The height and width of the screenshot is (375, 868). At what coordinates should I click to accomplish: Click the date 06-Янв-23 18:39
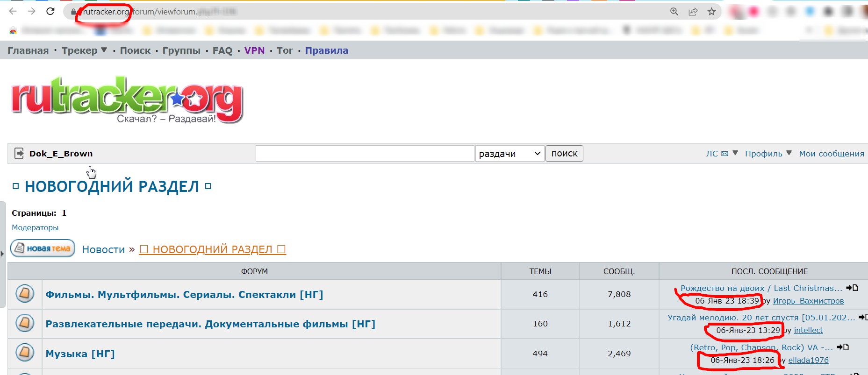(727, 301)
